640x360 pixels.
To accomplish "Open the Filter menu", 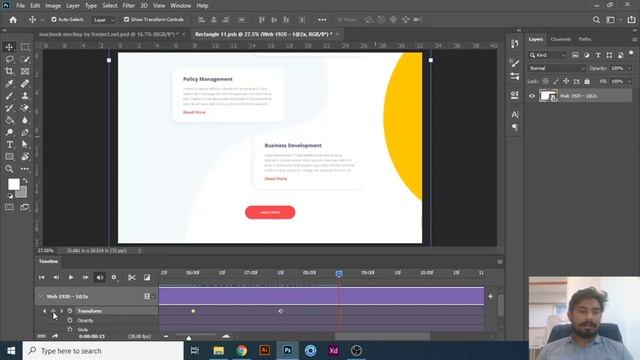I will (129, 6).
